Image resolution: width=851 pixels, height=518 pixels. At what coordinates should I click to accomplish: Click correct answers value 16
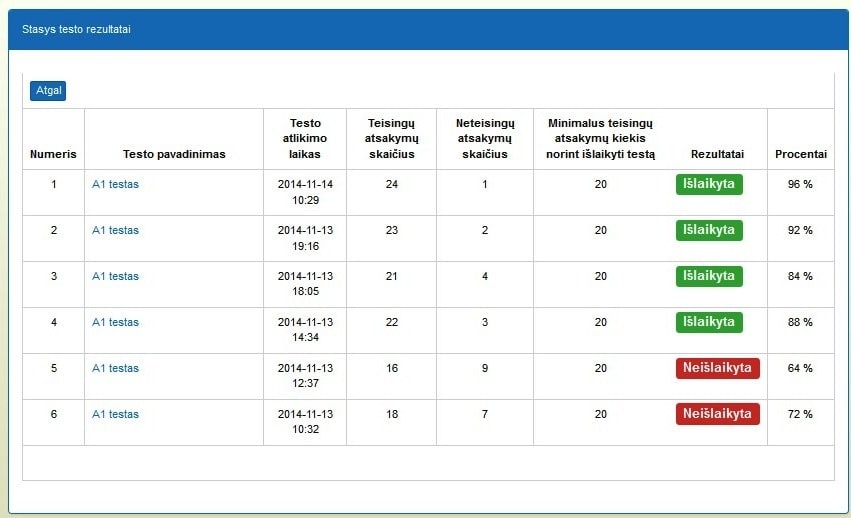392,368
